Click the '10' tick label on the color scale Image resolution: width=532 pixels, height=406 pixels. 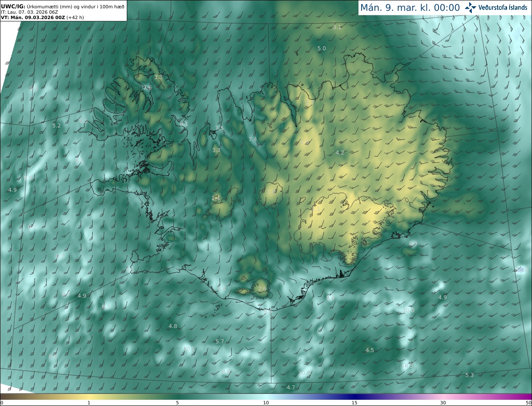pyautogui.click(x=266, y=403)
